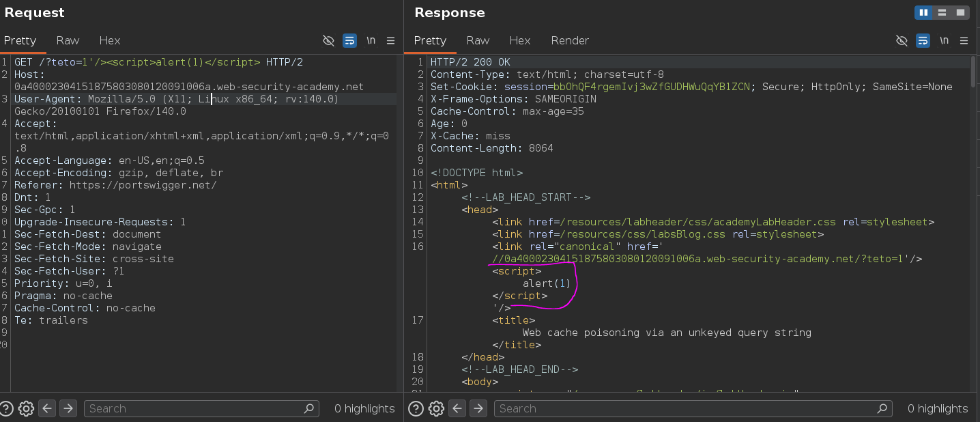980x422 pixels.
Task: Click the HTTP/2 200 OK status line
Action: 470,62
